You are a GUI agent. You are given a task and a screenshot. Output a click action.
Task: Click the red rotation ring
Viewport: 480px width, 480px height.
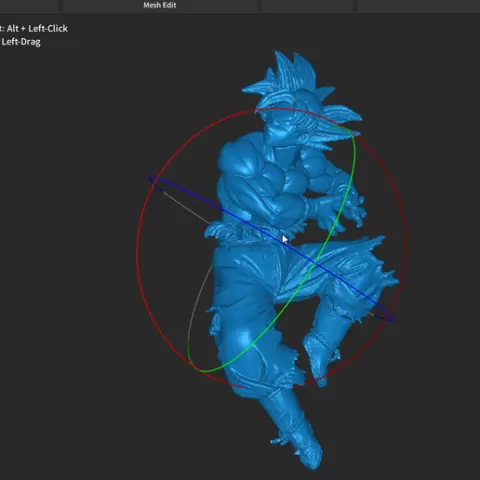coord(137,248)
